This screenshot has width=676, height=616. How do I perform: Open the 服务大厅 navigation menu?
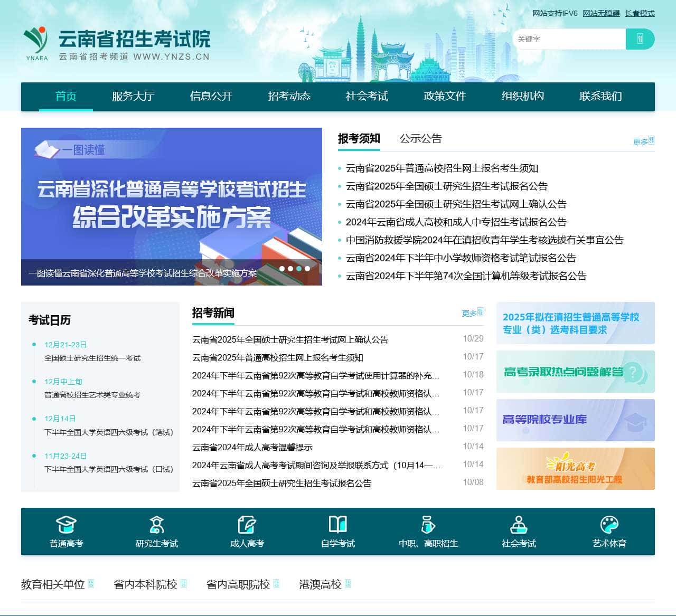coord(133,96)
